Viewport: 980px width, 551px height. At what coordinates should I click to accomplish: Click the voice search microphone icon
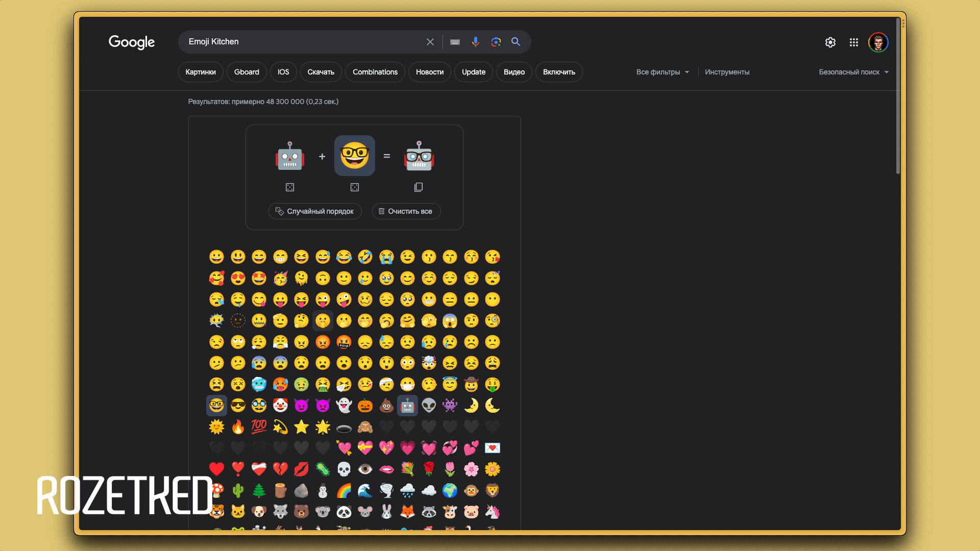(475, 42)
